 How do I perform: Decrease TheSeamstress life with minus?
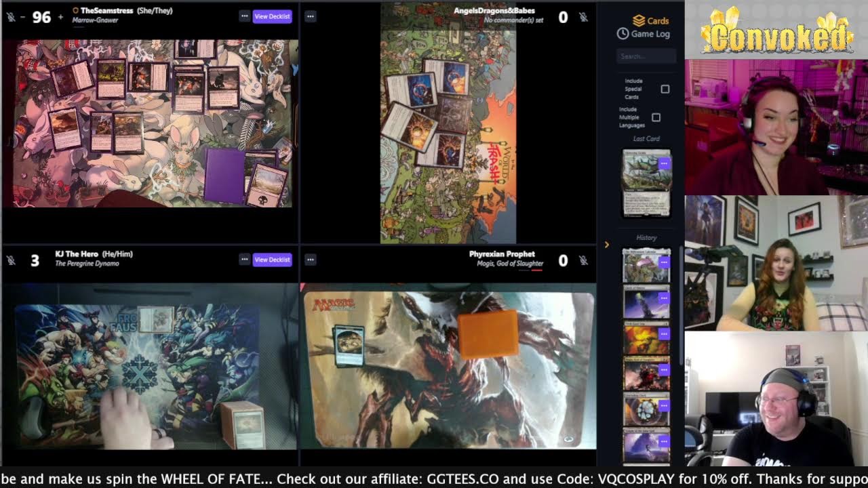pyautogui.click(x=23, y=17)
